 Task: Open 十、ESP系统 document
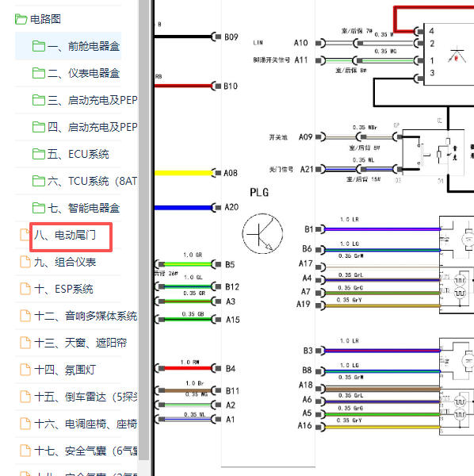pyautogui.click(x=63, y=289)
